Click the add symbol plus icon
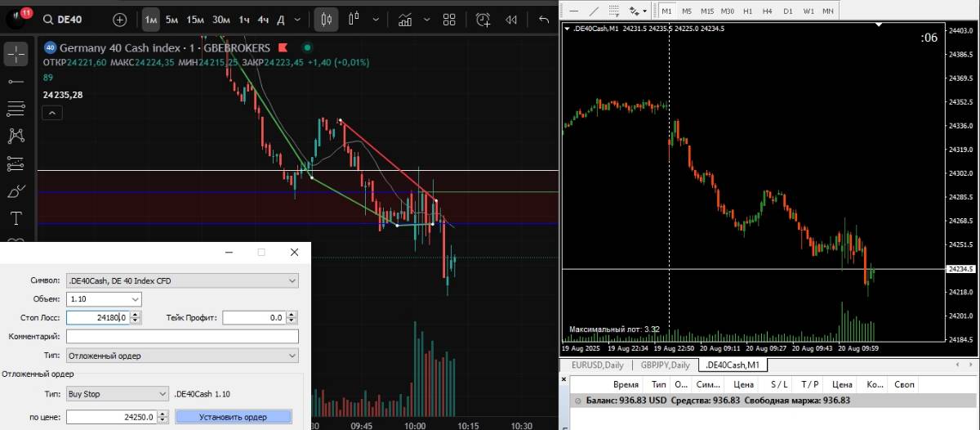 (x=120, y=20)
